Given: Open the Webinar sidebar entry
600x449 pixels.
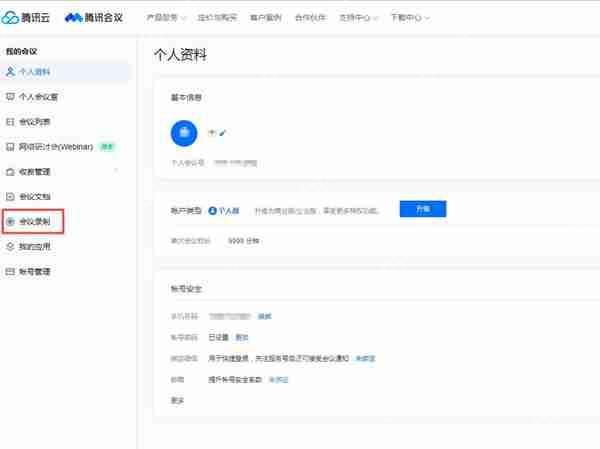Looking at the screenshot, I should [50, 147].
